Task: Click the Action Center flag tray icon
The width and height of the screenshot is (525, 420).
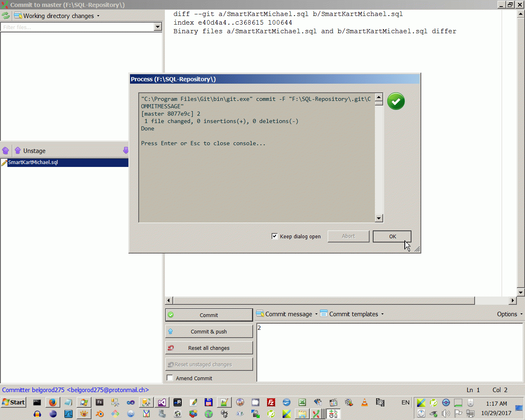Action: tap(458, 413)
